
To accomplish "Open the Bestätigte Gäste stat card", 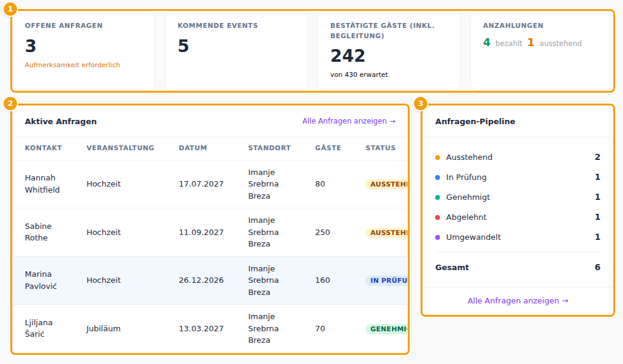I will pos(389,51).
